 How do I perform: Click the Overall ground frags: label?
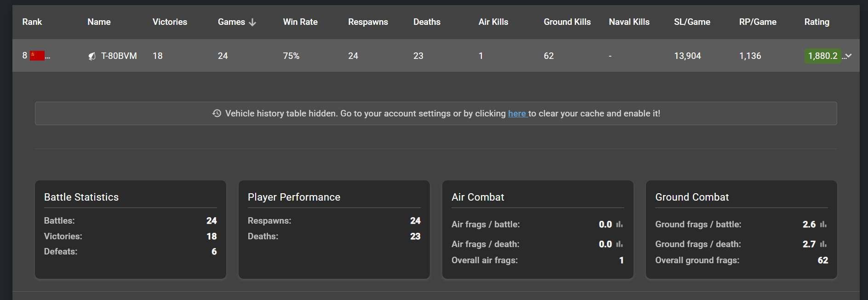coord(697,260)
